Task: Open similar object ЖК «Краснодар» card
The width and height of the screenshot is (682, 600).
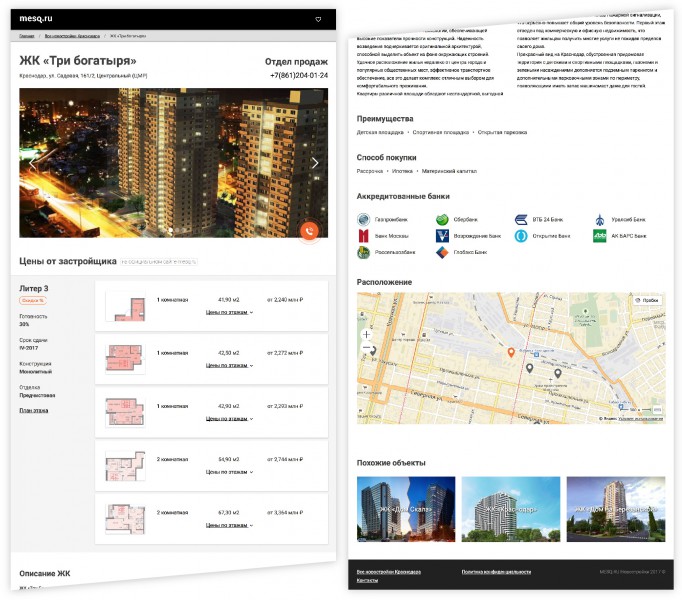Action: coord(511,509)
